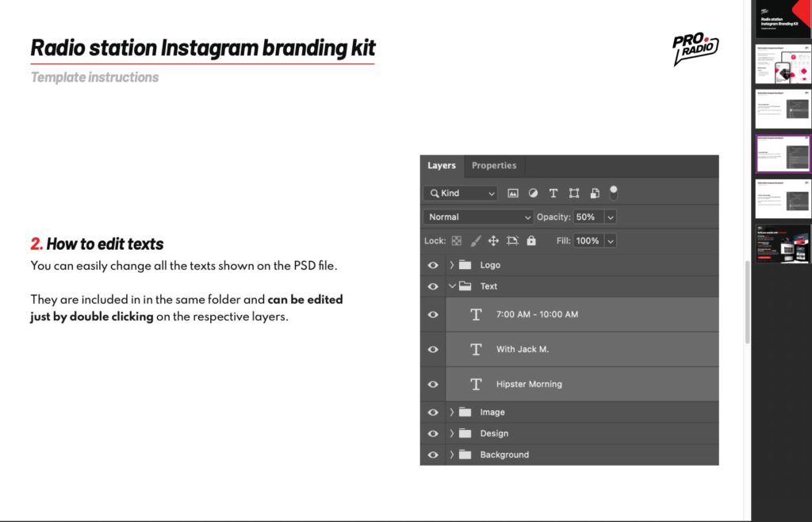Click the lock image pixels brush icon
This screenshot has width=812, height=522.
475,240
